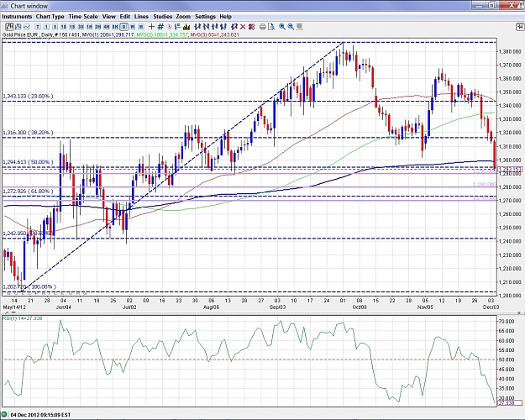Switch to 5-minute time scale
This screenshot has height=420, width=525.
55,27
